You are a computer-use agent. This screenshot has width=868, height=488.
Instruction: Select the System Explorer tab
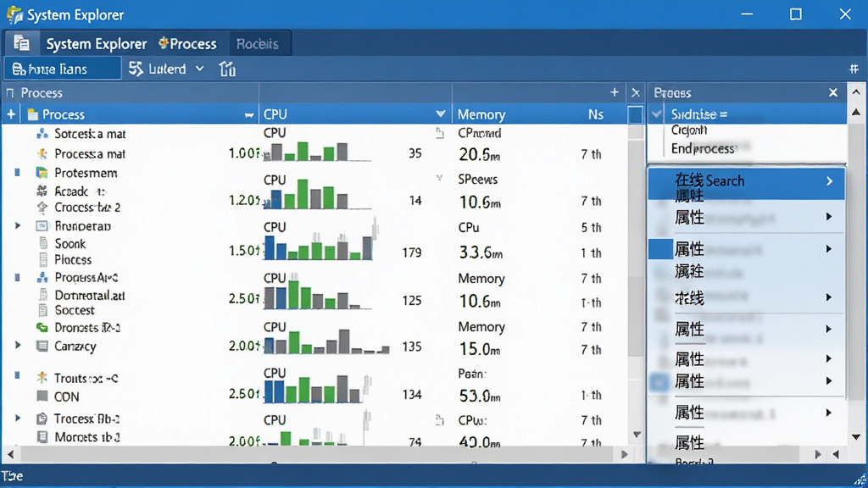click(x=96, y=44)
